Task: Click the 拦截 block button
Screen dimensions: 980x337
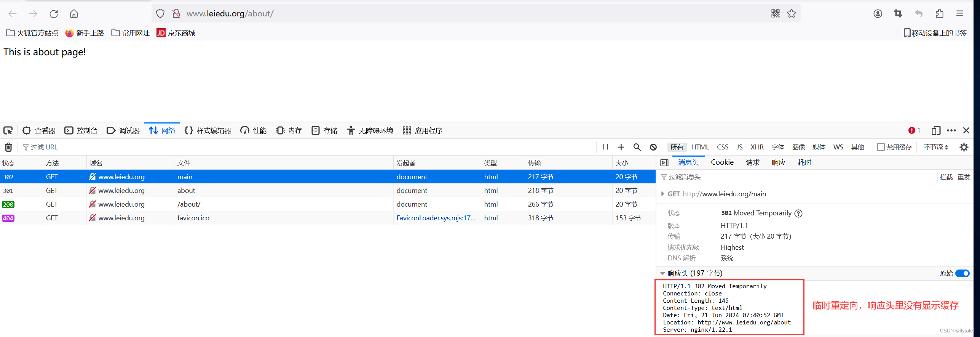Action: [946, 177]
